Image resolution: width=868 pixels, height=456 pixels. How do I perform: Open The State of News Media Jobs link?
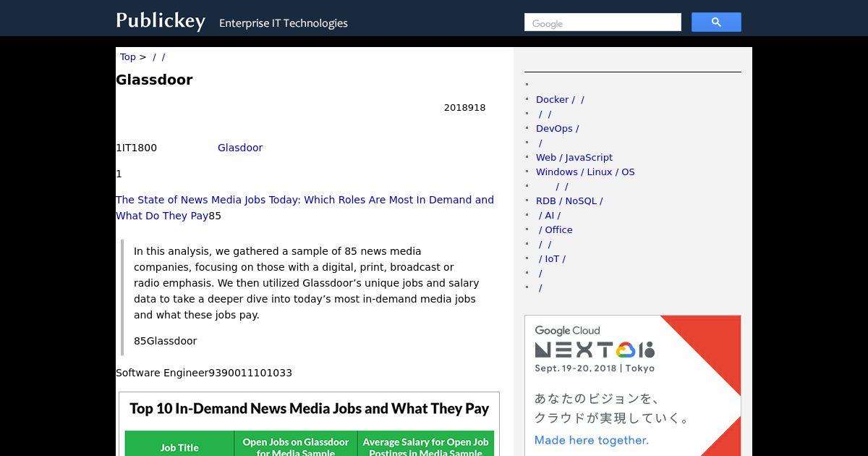(x=305, y=208)
